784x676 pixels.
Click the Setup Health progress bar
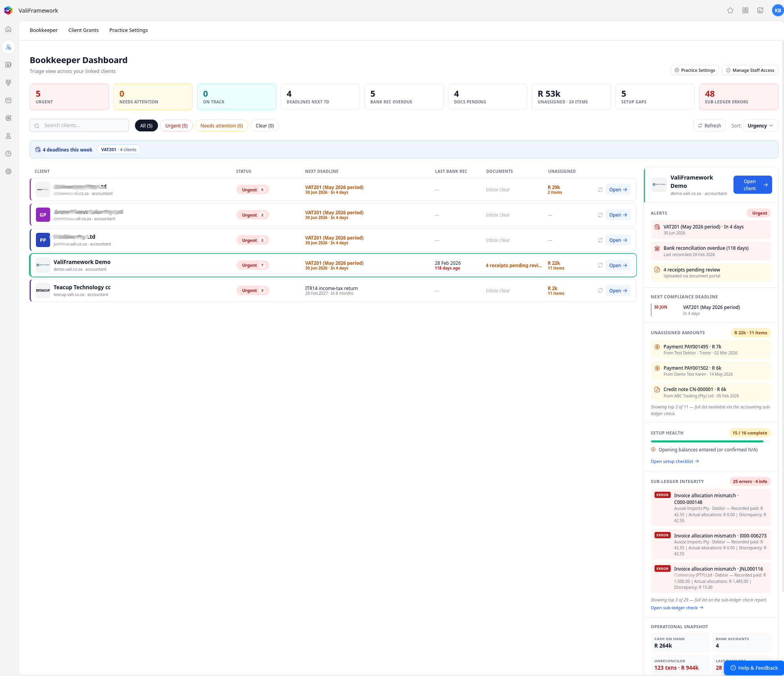click(711, 441)
